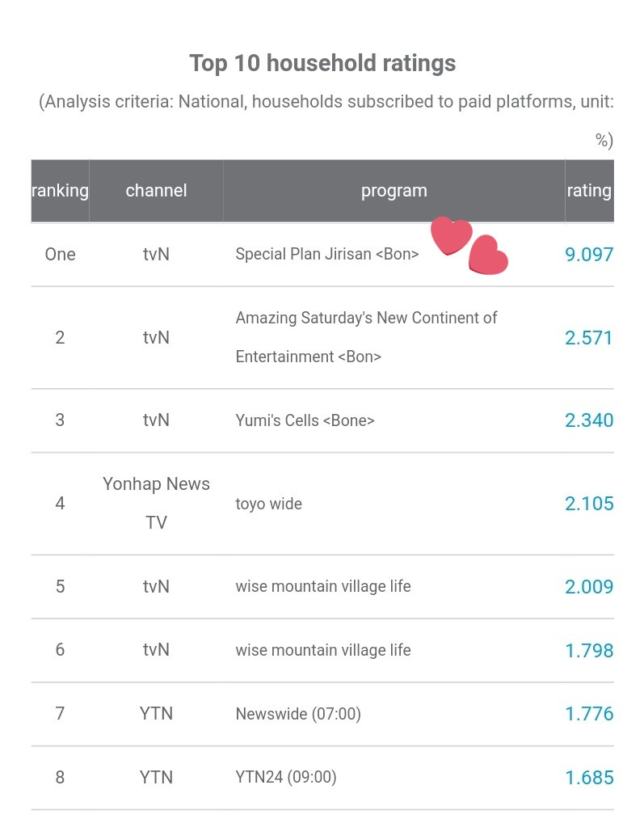
Task: Select the ranking column header
Action: tap(60, 191)
